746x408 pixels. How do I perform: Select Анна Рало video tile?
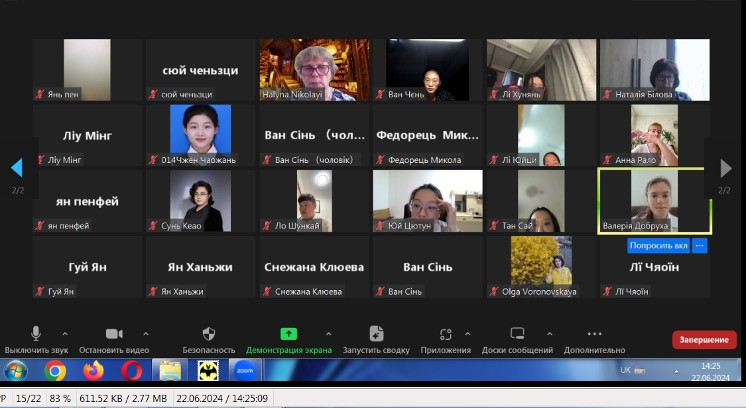pos(655,136)
